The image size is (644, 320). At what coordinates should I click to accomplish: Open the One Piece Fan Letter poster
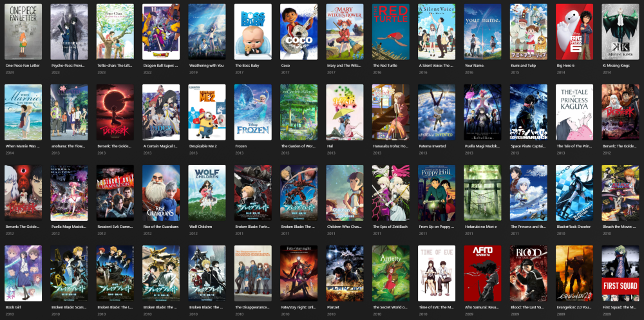(23, 32)
